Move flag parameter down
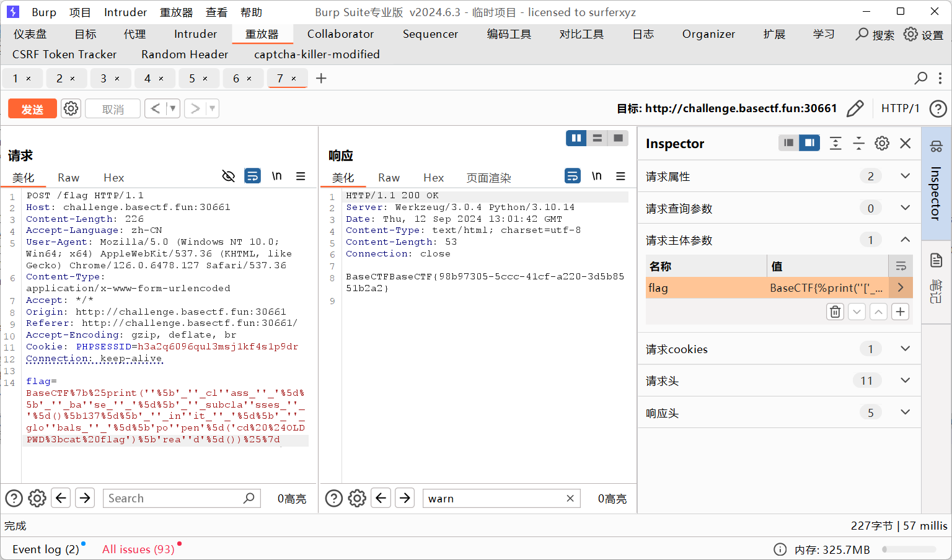This screenshot has width=952, height=560. click(857, 312)
